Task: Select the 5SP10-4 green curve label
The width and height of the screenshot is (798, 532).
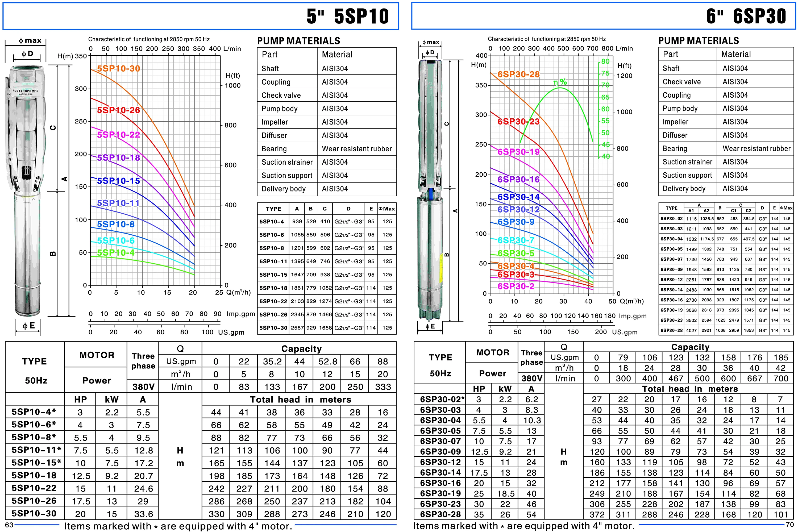Action: [116, 253]
